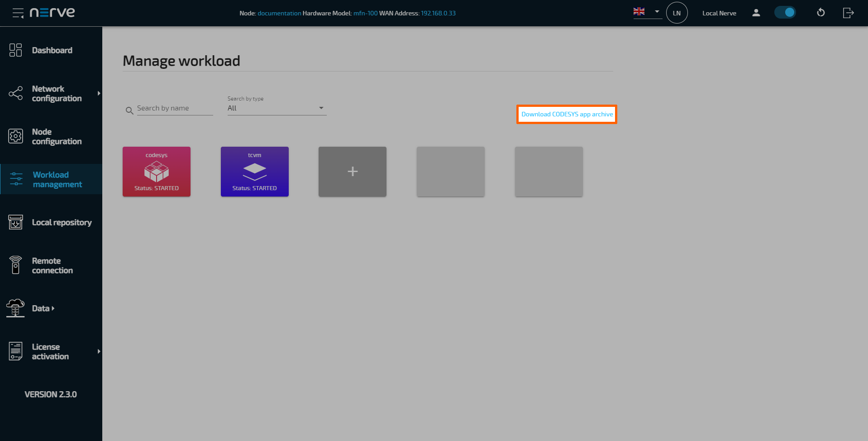Download the CODESYS app archive
868x441 pixels.
(566, 114)
